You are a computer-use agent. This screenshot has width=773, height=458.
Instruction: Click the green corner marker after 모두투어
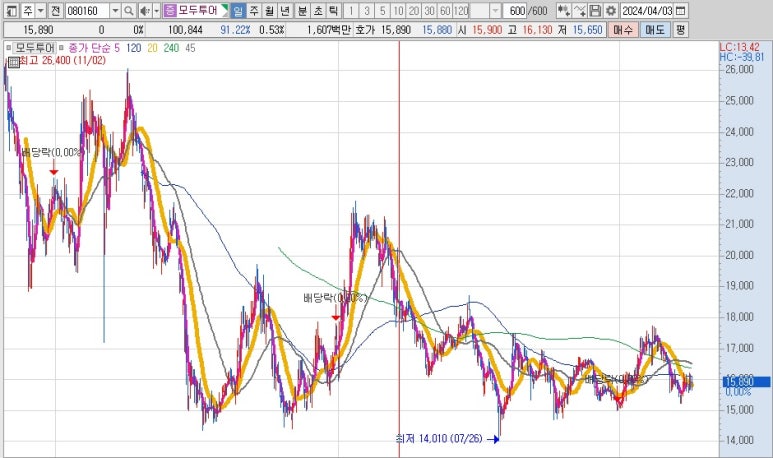[x=224, y=9]
